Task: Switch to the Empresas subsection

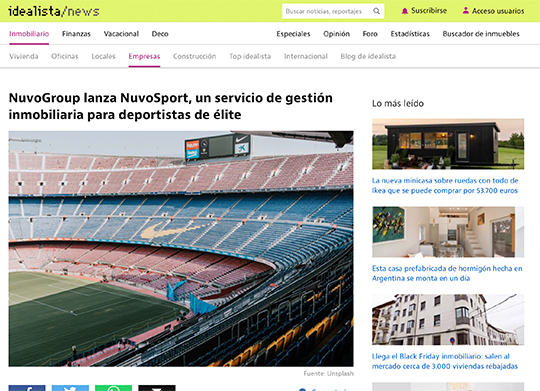Action: (144, 56)
